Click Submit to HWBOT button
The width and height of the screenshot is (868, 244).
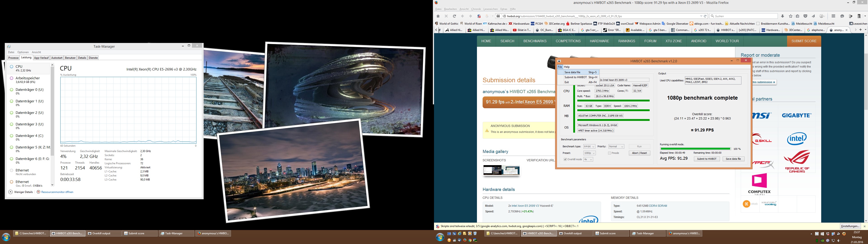click(707, 159)
